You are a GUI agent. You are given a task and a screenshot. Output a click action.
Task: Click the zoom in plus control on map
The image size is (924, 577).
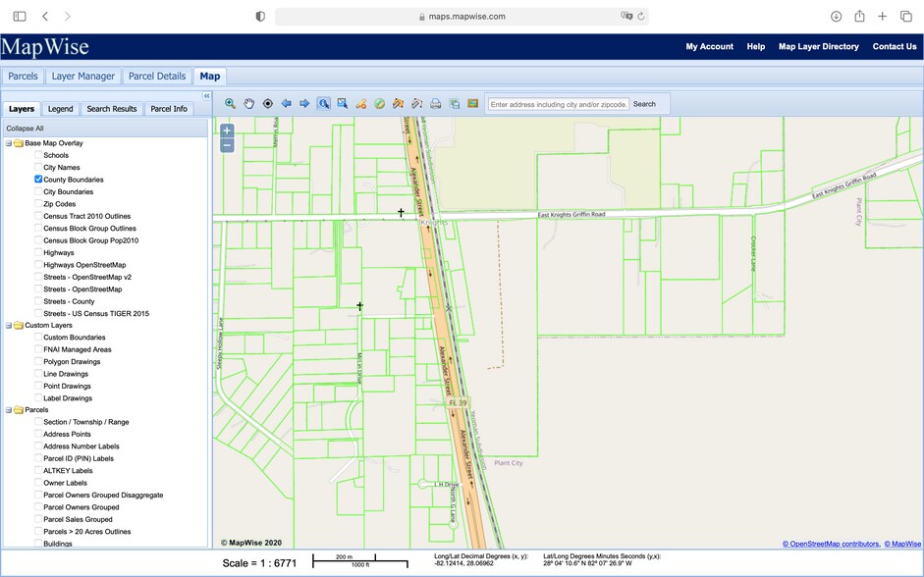pos(227,130)
